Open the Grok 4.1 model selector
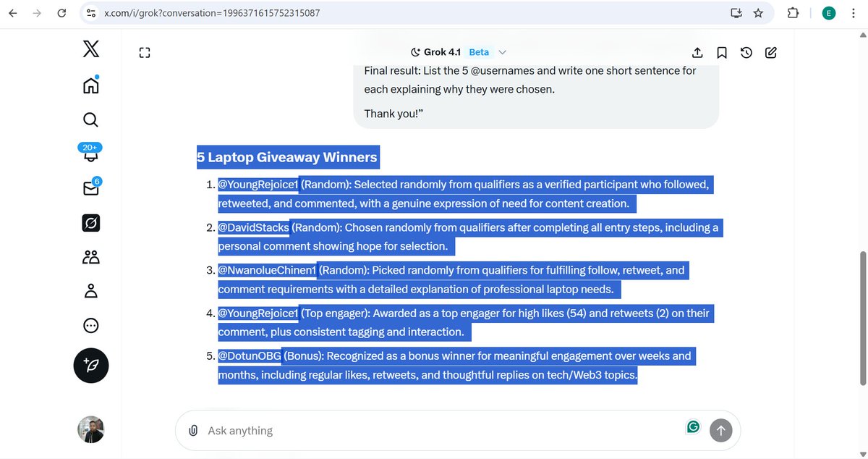The image size is (868, 459). (457, 51)
